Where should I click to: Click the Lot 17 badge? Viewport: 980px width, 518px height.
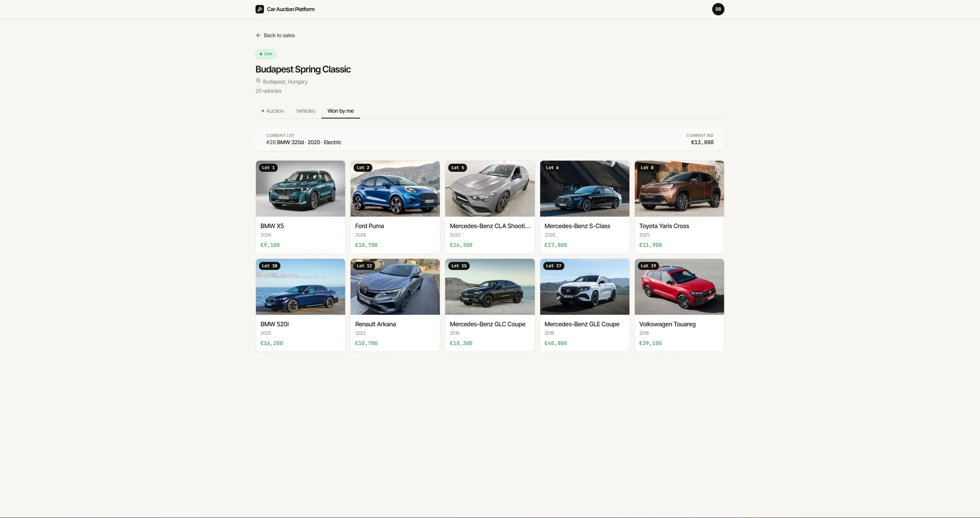[x=554, y=266]
